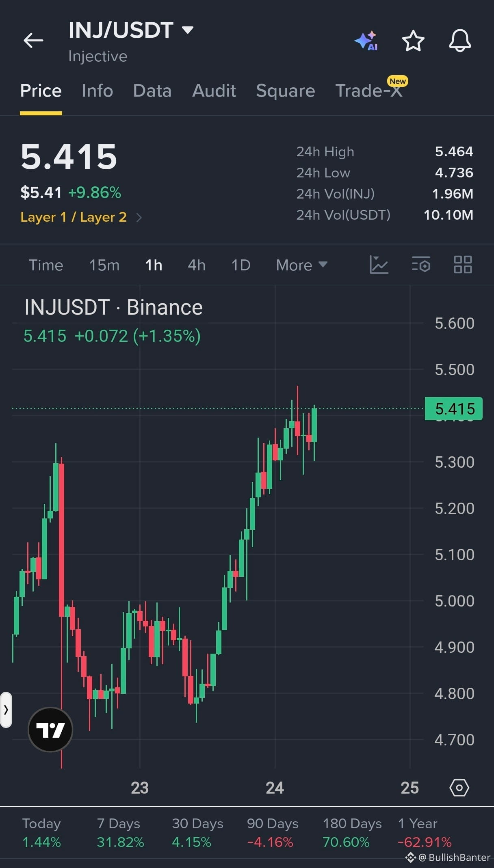Tap the 180 Days 70.60% performance
This screenshot has height=868, width=494.
[352, 833]
